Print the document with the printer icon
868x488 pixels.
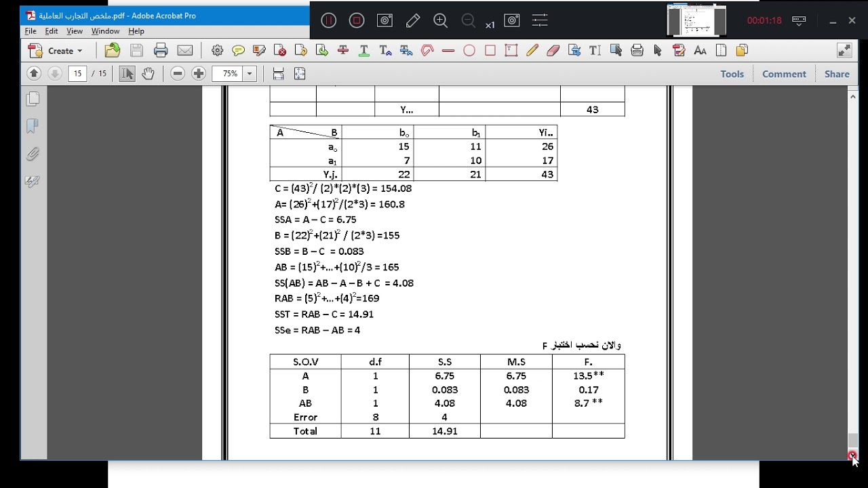[x=161, y=50]
